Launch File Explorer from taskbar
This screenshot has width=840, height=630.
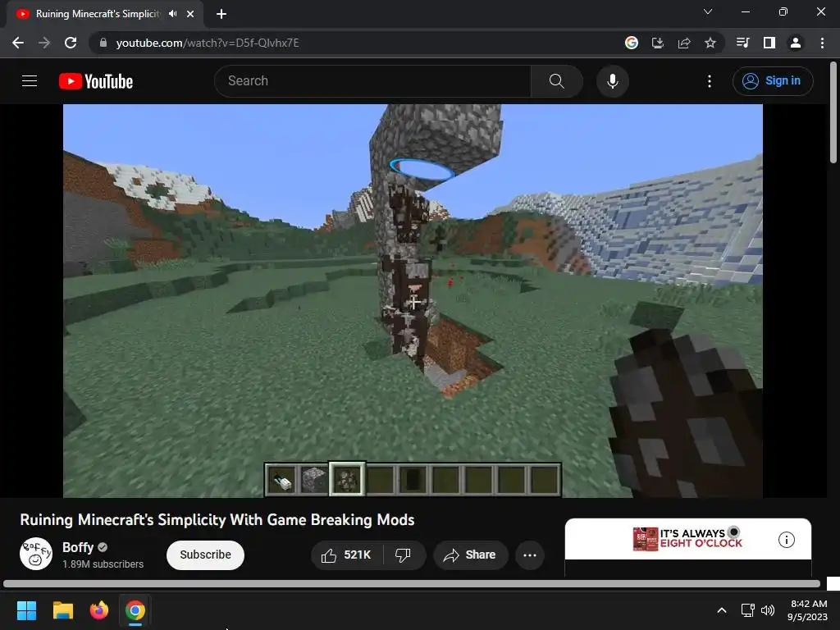click(x=62, y=610)
